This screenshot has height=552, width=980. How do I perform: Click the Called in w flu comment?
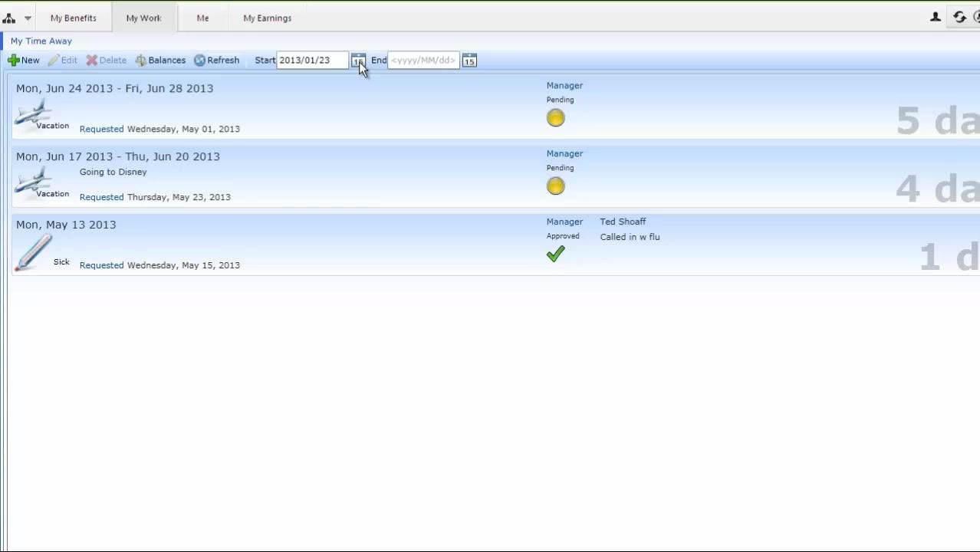point(630,237)
